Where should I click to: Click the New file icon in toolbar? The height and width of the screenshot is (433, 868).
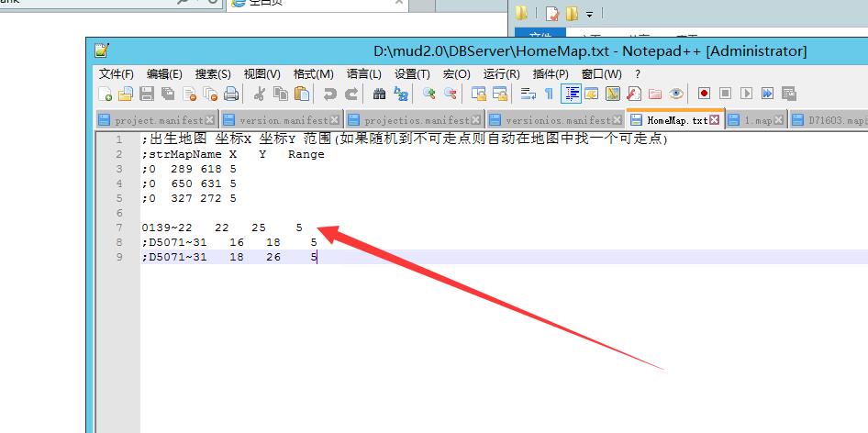pos(106,94)
